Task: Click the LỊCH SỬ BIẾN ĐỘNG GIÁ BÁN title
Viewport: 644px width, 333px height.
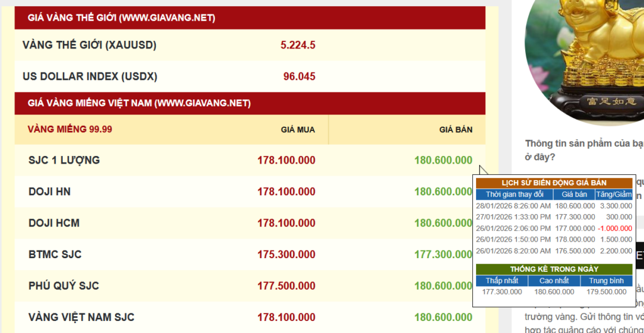Action: coord(554,183)
